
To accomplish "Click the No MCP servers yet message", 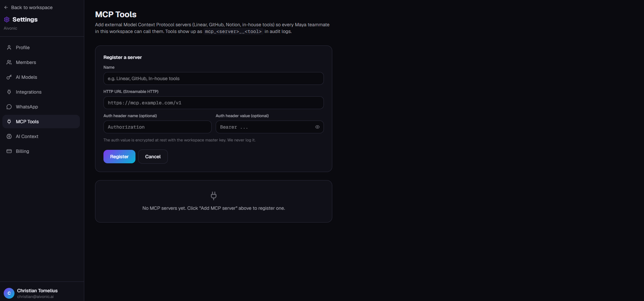I will (x=214, y=208).
